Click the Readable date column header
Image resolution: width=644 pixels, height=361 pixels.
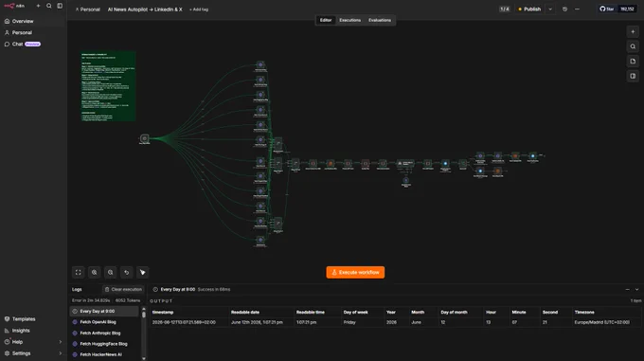click(244, 312)
